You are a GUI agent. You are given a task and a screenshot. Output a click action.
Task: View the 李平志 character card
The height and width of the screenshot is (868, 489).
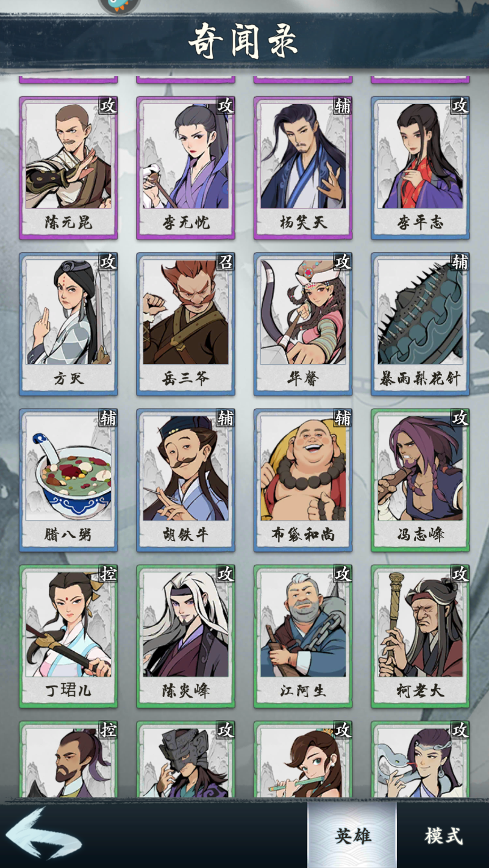point(420,167)
